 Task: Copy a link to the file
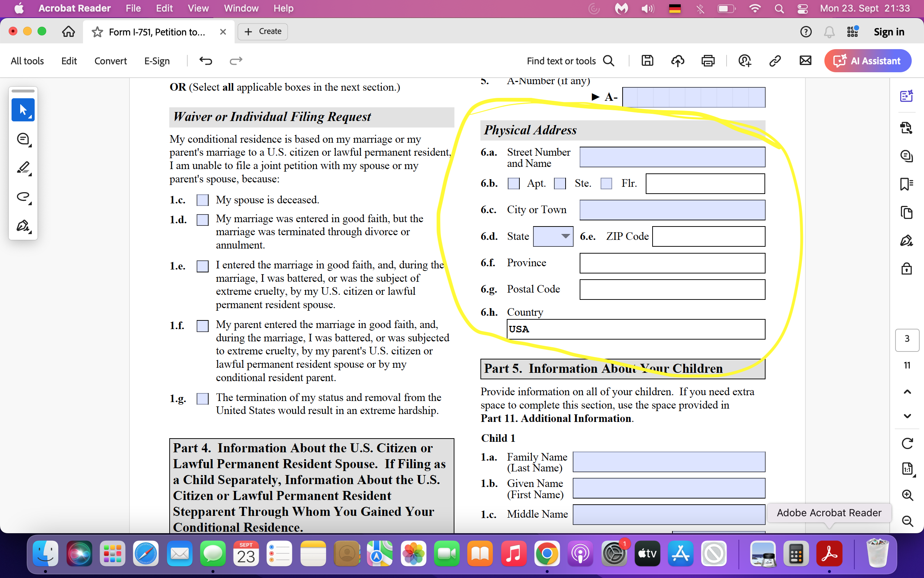775,60
